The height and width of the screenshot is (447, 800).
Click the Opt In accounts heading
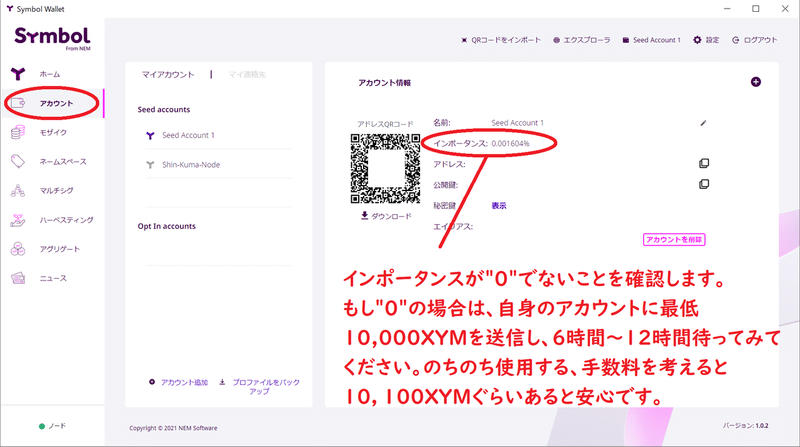pyautogui.click(x=166, y=226)
